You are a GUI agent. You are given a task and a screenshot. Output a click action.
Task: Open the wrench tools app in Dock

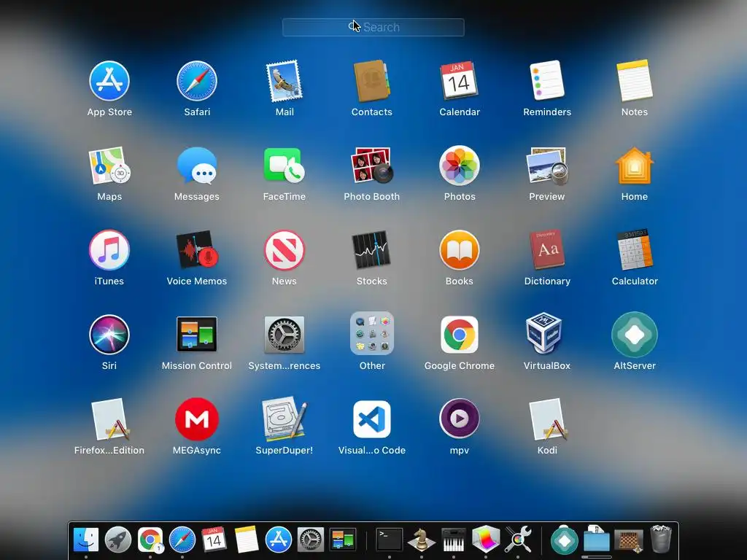(518, 540)
